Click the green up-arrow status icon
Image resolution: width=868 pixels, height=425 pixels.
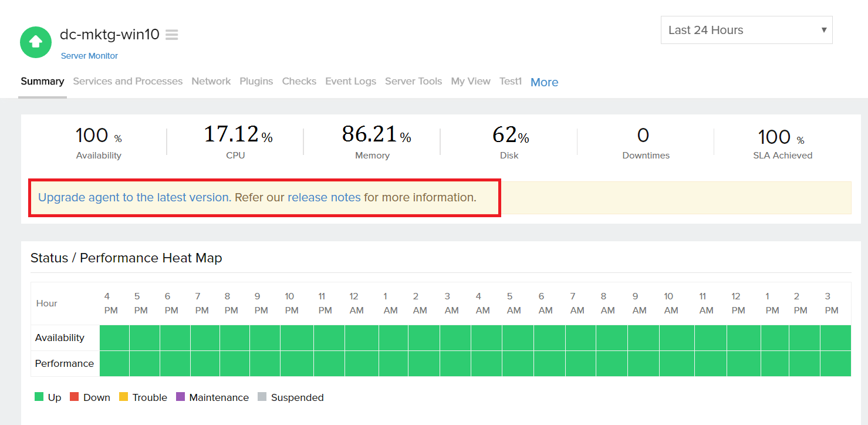[x=36, y=42]
